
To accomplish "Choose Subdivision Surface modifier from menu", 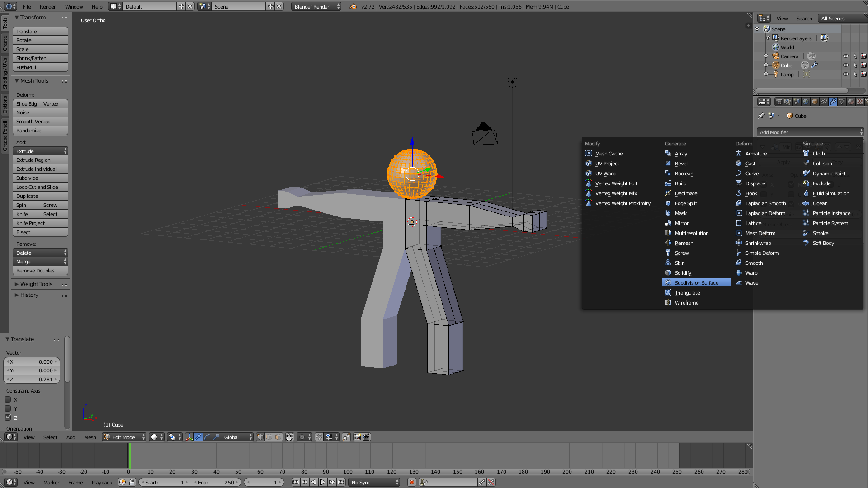I will coord(696,283).
